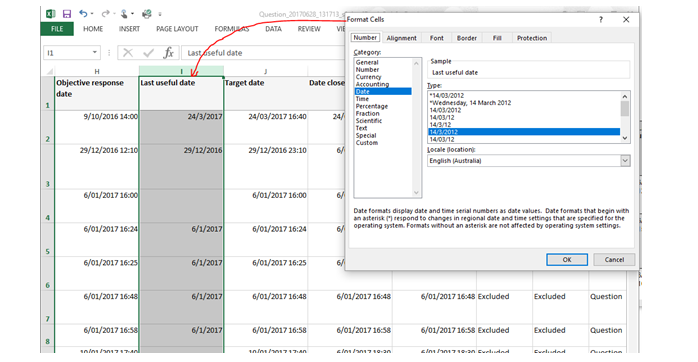Select Scientific category
The width and height of the screenshot is (698, 362).
pos(369,121)
